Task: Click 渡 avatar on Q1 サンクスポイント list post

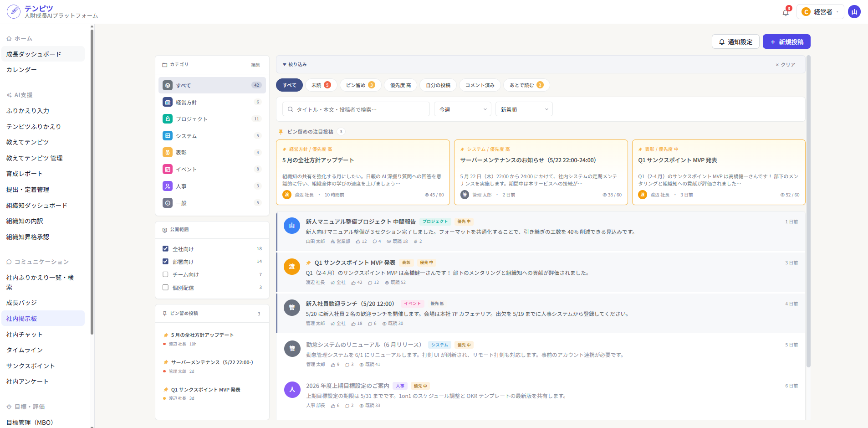Action: pyautogui.click(x=292, y=267)
